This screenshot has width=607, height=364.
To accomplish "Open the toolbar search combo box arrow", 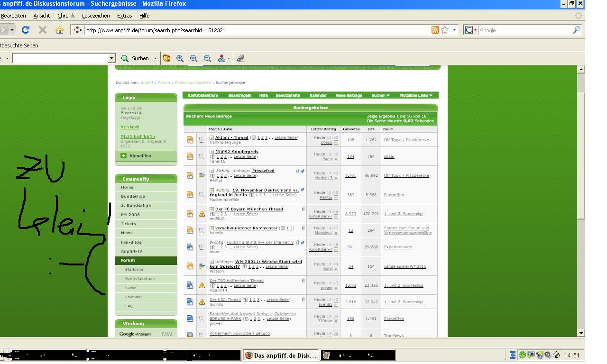I will point(112,58).
